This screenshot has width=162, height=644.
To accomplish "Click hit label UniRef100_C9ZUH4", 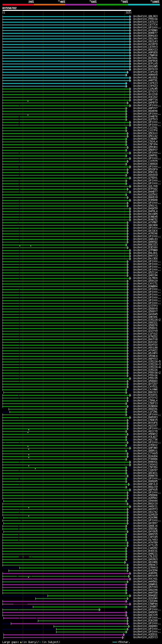I will 145,601.
